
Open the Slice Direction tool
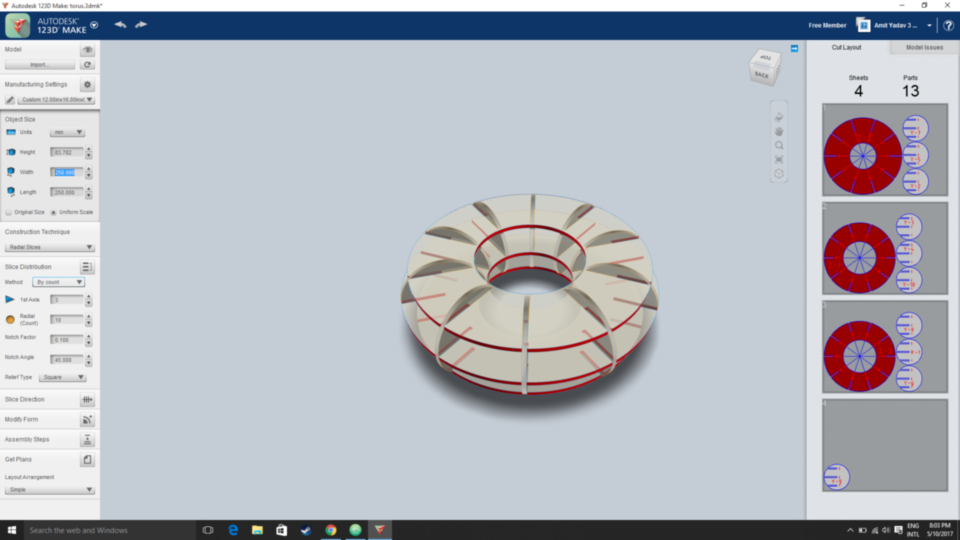[87, 400]
